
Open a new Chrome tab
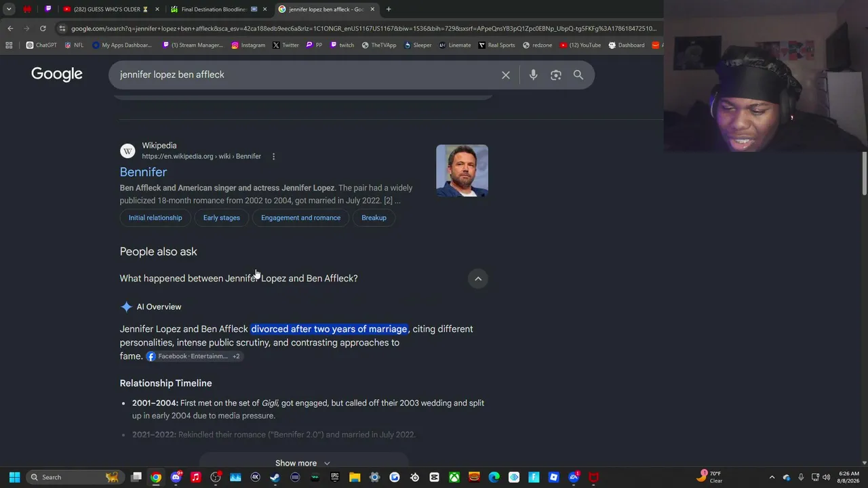click(389, 9)
